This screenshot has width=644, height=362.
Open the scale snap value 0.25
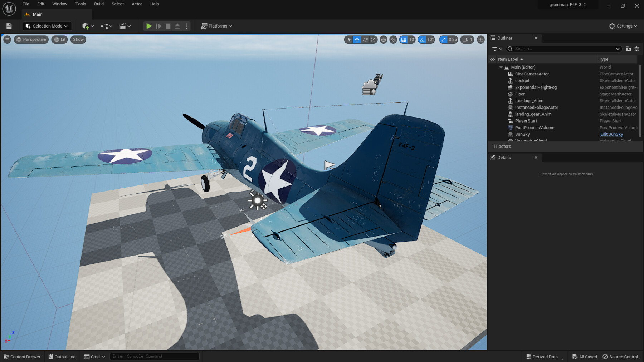[453, 40]
